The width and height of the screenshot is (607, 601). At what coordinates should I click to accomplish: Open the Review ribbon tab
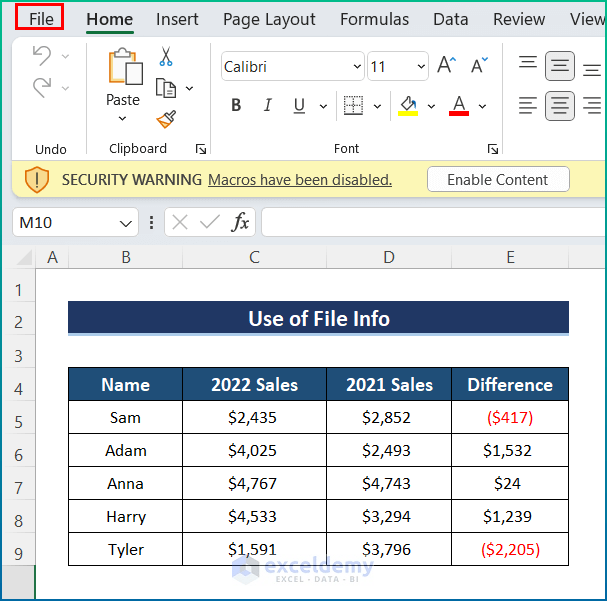tap(519, 19)
